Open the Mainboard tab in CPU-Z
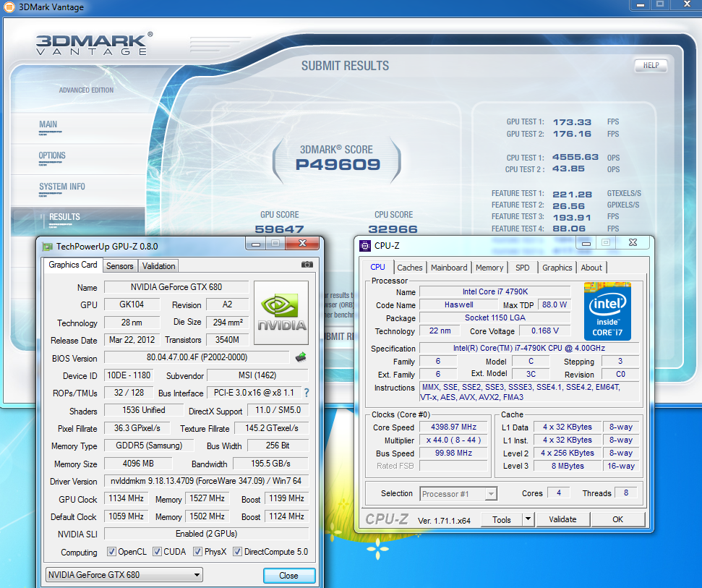Image resolution: width=702 pixels, height=588 pixels. [449, 268]
